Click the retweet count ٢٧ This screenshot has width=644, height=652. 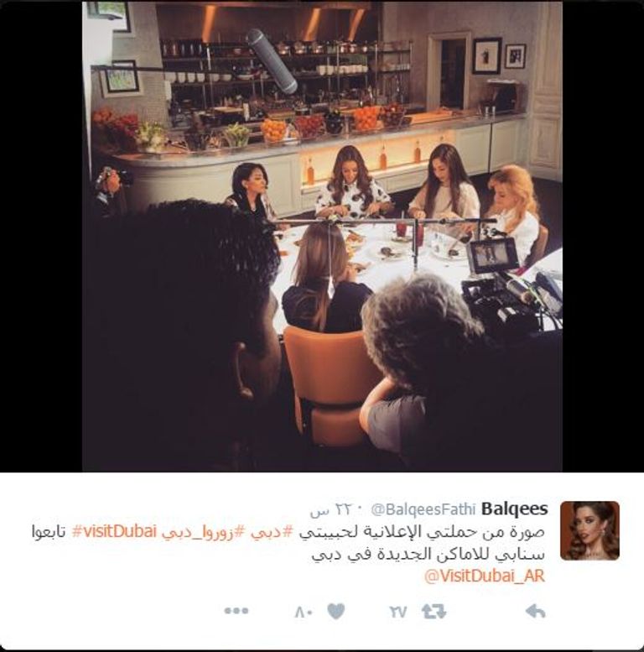tap(398, 612)
